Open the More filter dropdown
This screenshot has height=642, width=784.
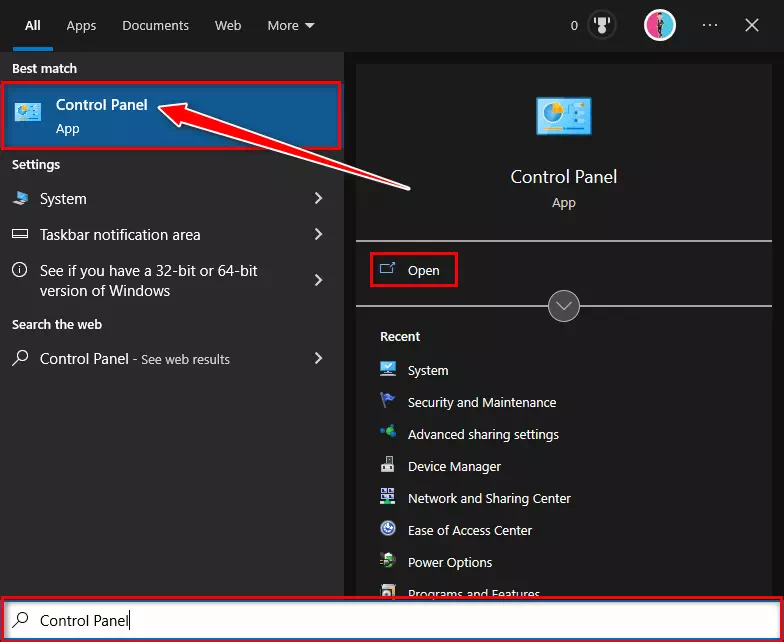pos(290,26)
